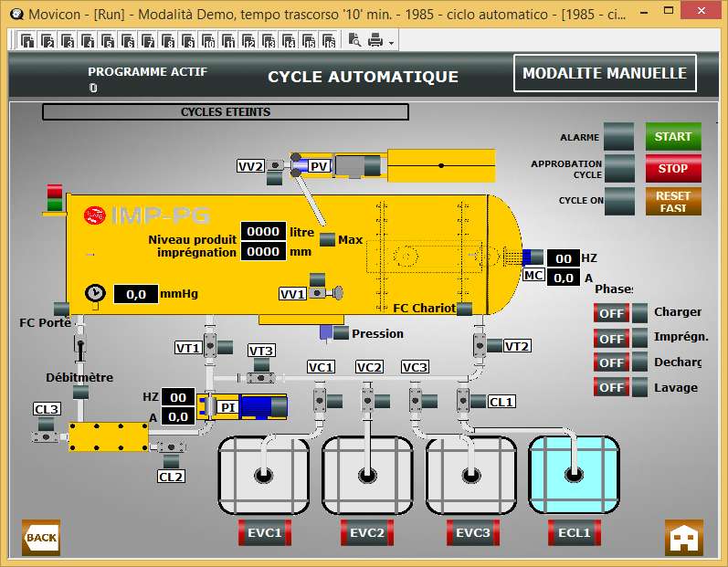Expand the printer dropdown arrow

[392, 42]
